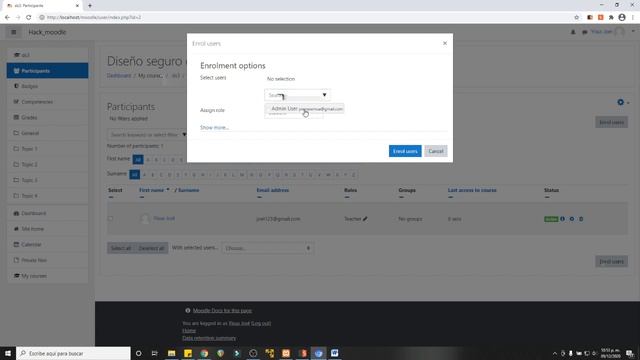The width and height of the screenshot is (640, 360).
Task: Open Grades in the sidebar
Action: (x=47, y=117)
